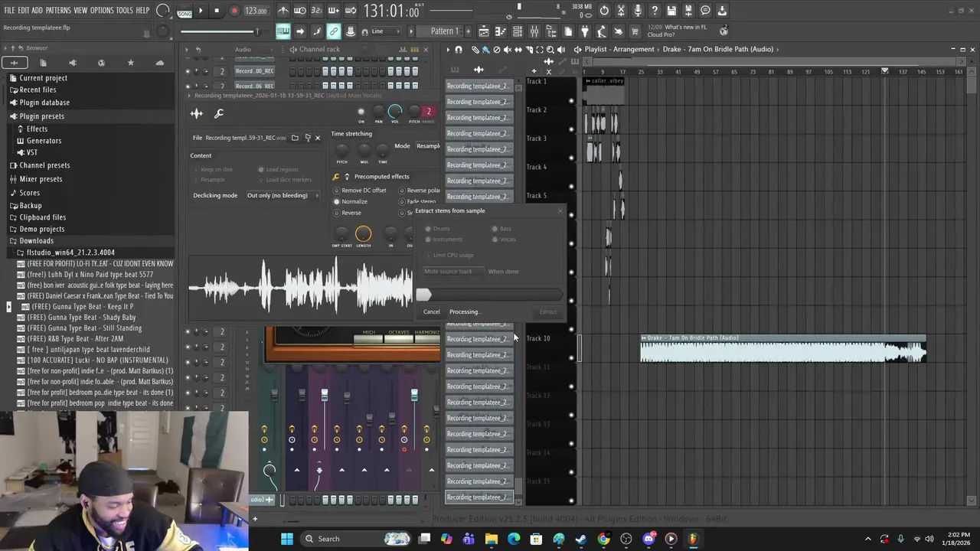Click the tempo 123.000 field
This screenshot has width=980, height=551.
(x=256, y=11)
